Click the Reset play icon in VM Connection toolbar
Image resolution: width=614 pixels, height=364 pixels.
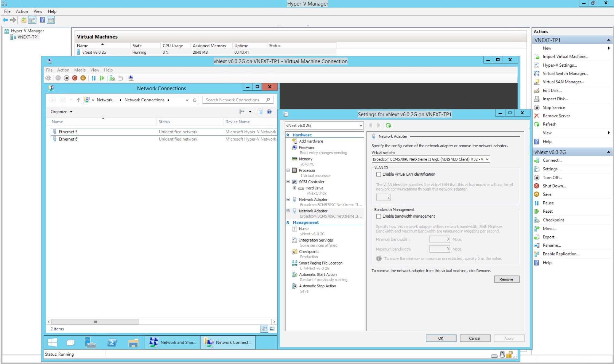coord(102,78)
